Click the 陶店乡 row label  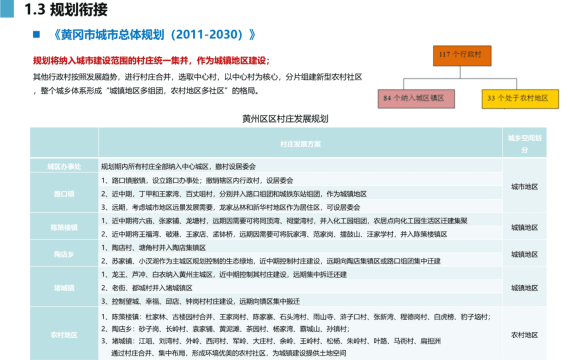tap(64, 254)
